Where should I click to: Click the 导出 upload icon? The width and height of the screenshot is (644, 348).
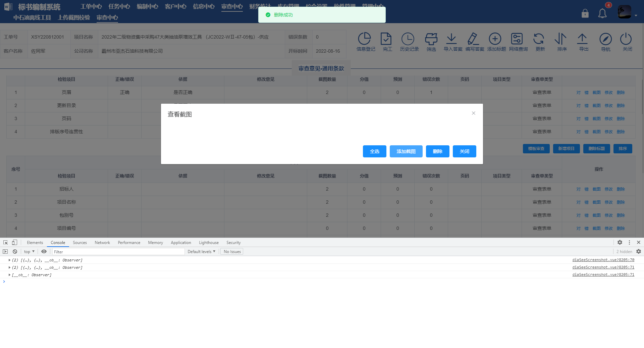tap(582, 39)
